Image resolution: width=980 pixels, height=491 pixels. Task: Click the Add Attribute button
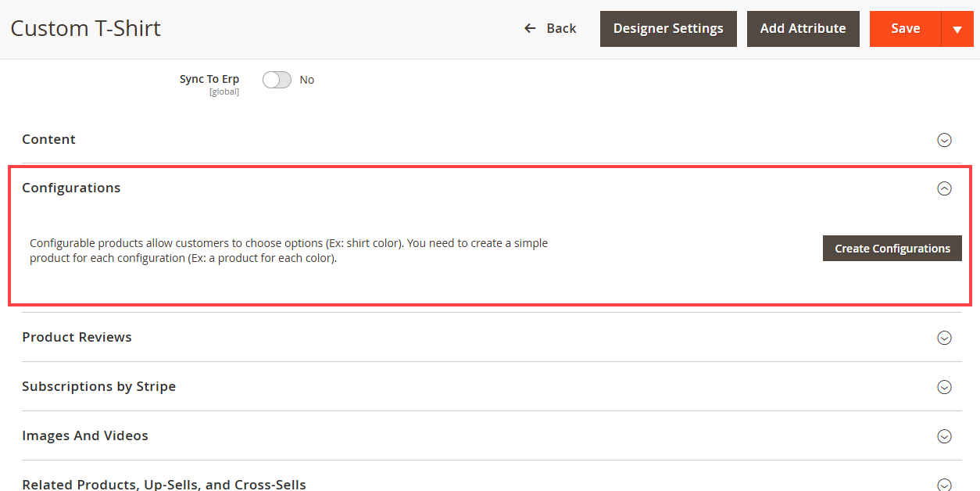pyautogui.click(x=803, y=29)
